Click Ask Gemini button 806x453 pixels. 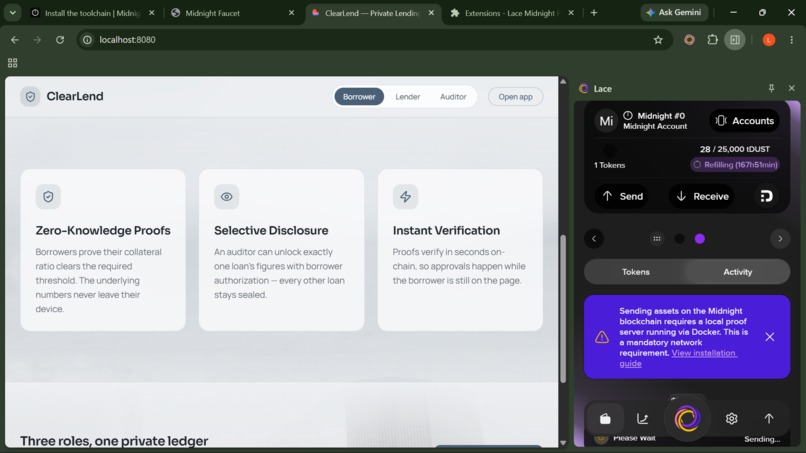click(x=674, y=12)
